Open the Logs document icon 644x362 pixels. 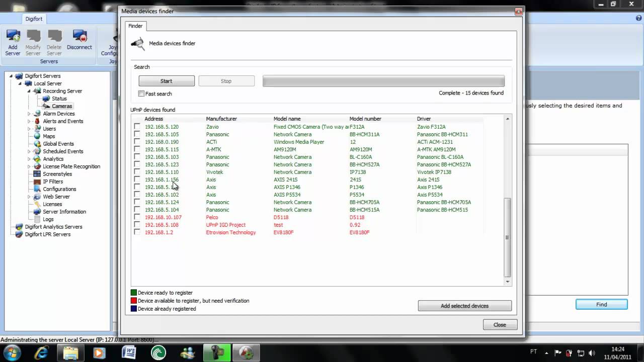[37, 219]
